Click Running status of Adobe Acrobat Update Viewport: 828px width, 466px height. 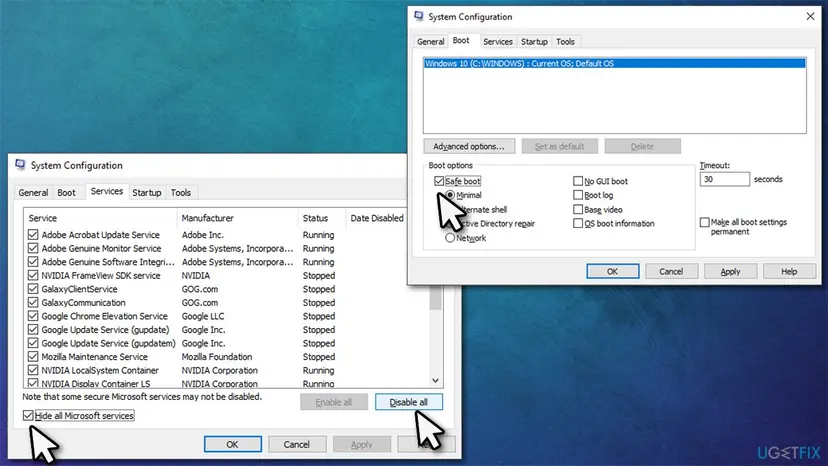tap(318, 235)
